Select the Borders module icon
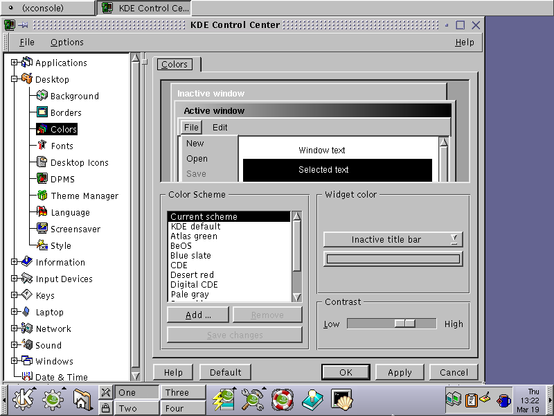The height and width of the screenshot is (416, 554). (x=42, y=112)
